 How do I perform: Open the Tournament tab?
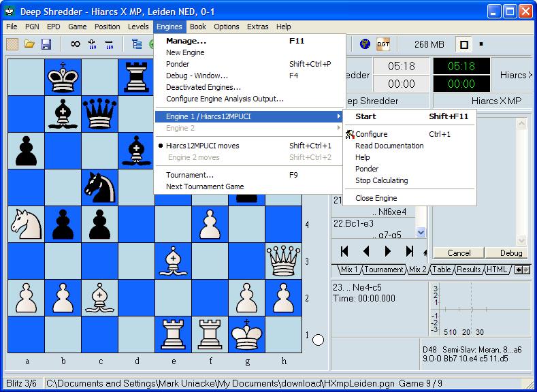[x=383, y=269]
